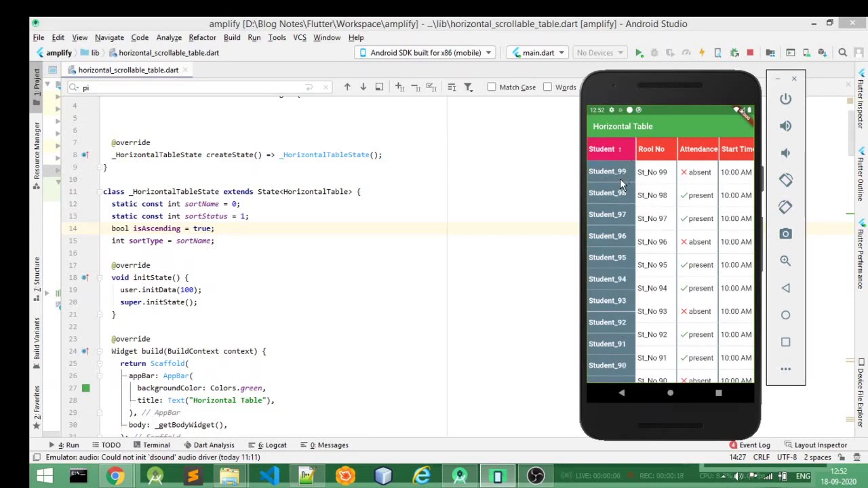Screen dimensions: 868x488
Task: Toggle the Words search checkbox
Action: click(548, 87)
